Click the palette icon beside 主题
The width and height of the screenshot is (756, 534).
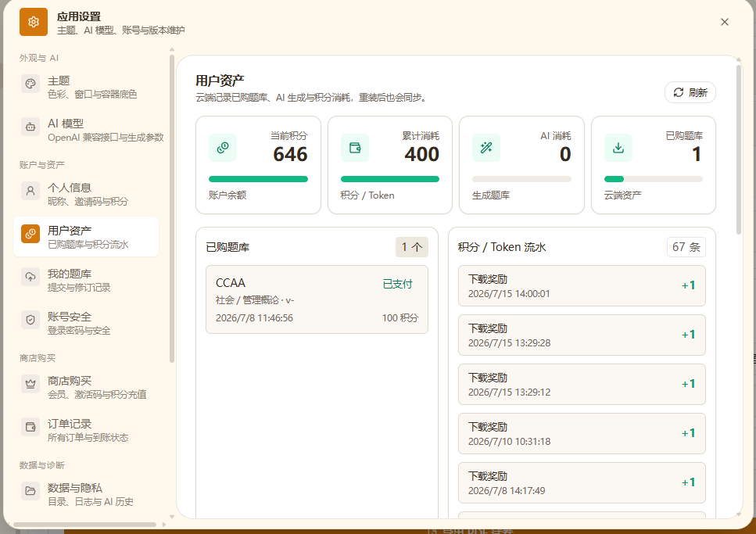click(x=30, y=84)
